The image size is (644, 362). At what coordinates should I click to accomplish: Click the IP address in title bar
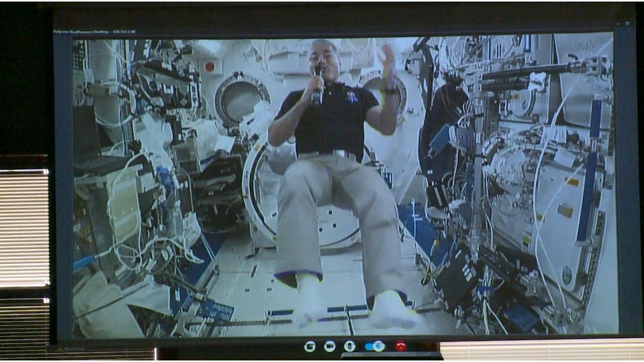[124, 31]
